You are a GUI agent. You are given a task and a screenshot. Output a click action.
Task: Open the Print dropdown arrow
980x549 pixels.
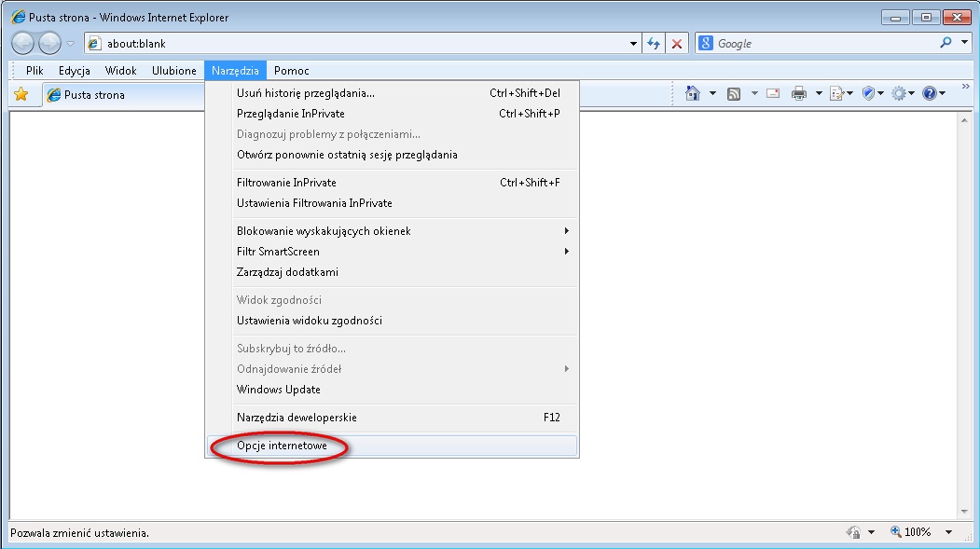pyautogui.click(x=818, y=94)
